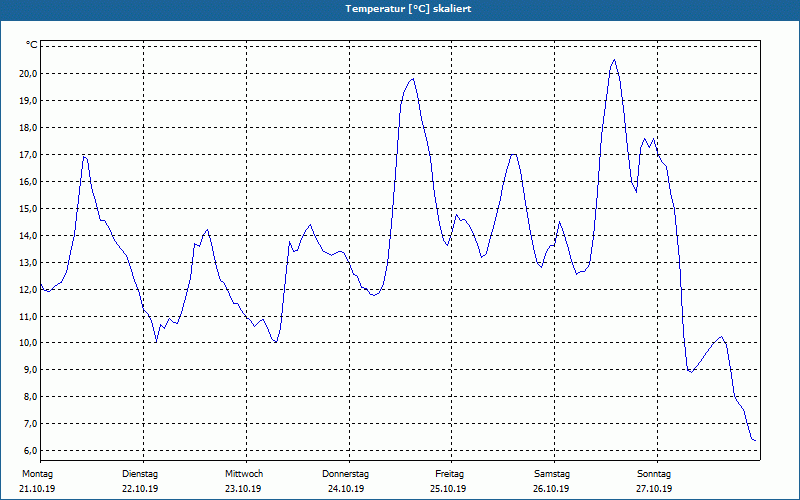Select the 13,0 y-axis value
Image resolution: width=800 pixels, height=500 pixels.
(x=28, y=263)
